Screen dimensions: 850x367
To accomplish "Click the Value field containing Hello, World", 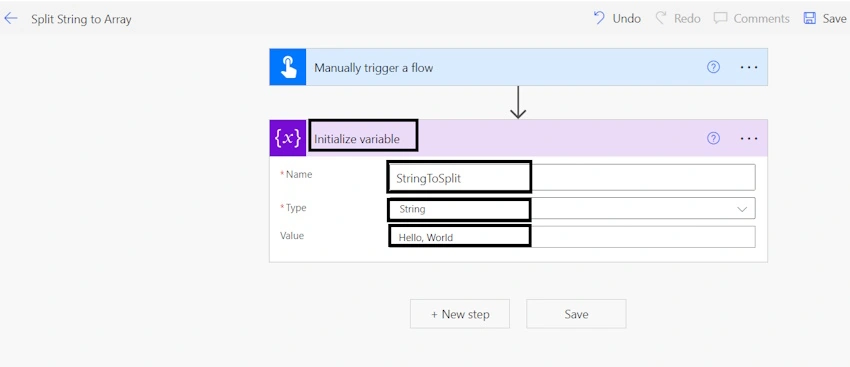I will pos(571,237).
